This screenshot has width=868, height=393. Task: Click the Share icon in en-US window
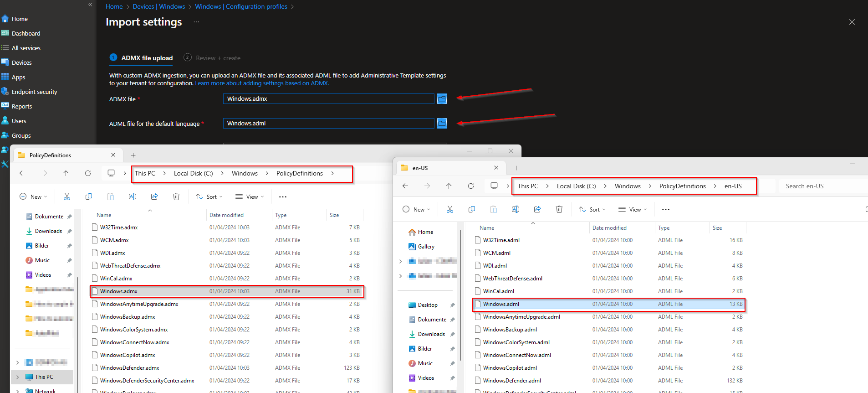[537, 209]
